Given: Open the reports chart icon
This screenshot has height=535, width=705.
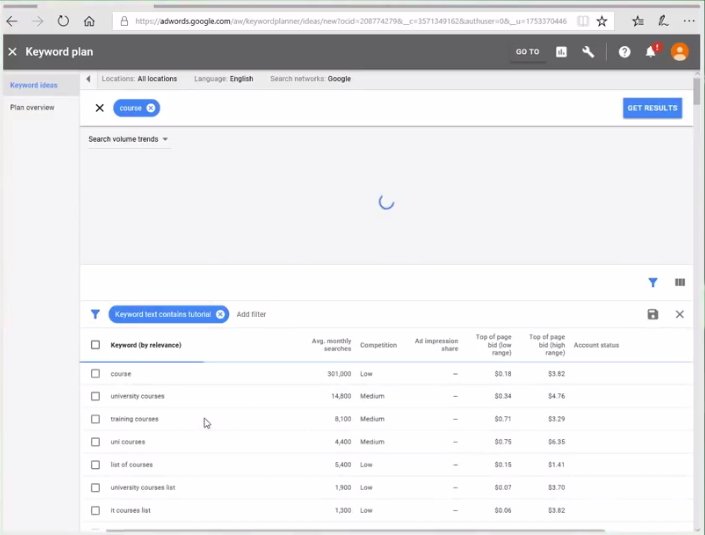Looking at the screenshot, I should 561,52.
